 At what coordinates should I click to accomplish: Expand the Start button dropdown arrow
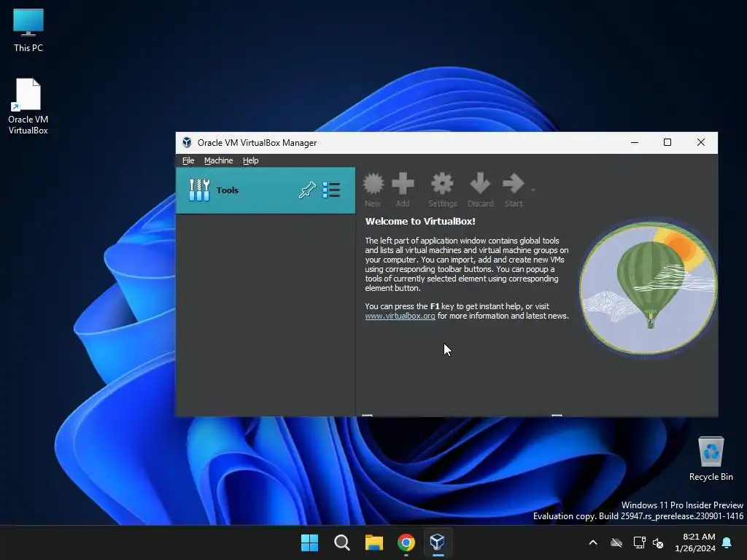click(533, 190)
